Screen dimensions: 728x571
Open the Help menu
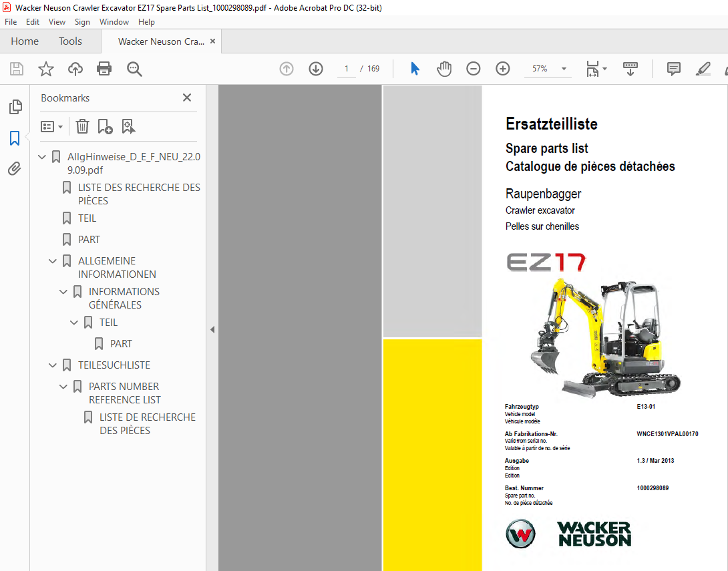(146, 22)
